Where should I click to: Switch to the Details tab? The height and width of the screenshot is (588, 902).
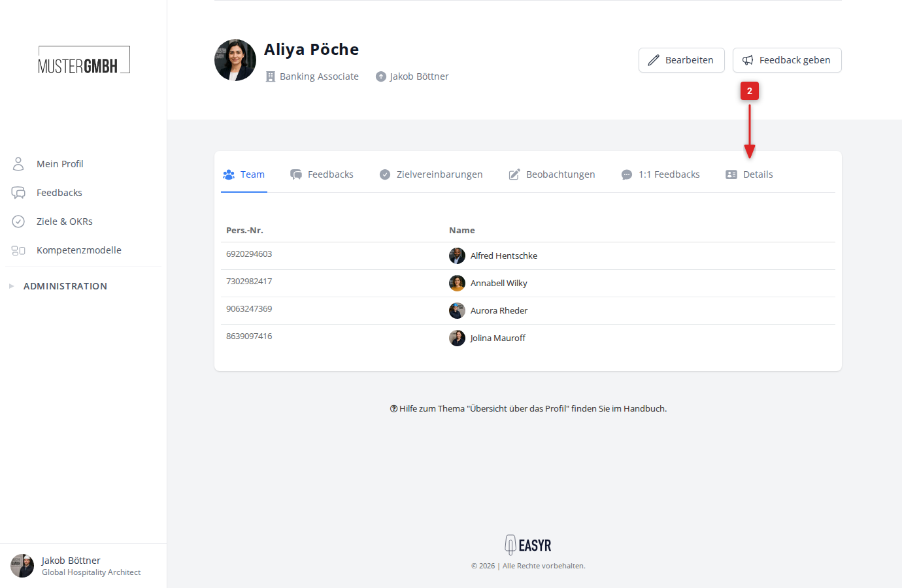[749, 174]
